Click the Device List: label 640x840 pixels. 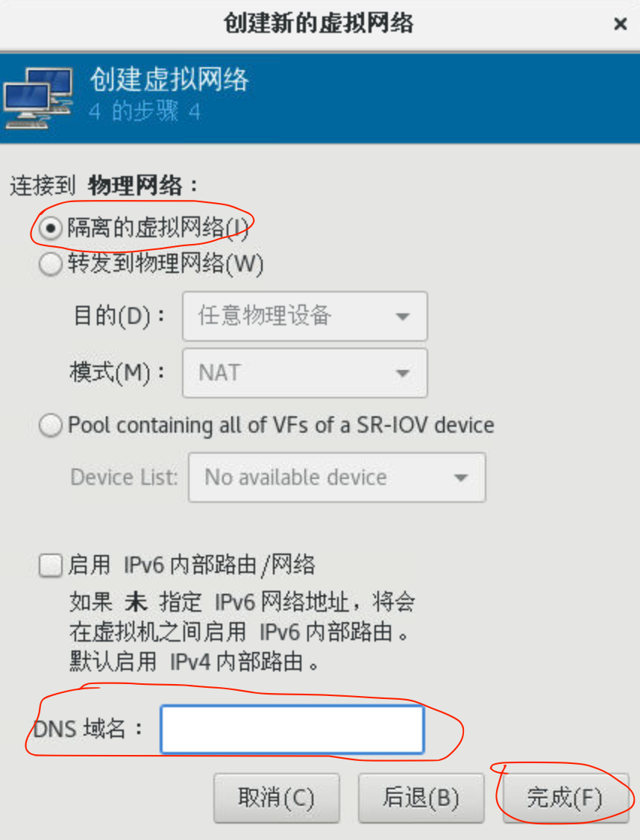pyautogui.click(x=125, y=477)
